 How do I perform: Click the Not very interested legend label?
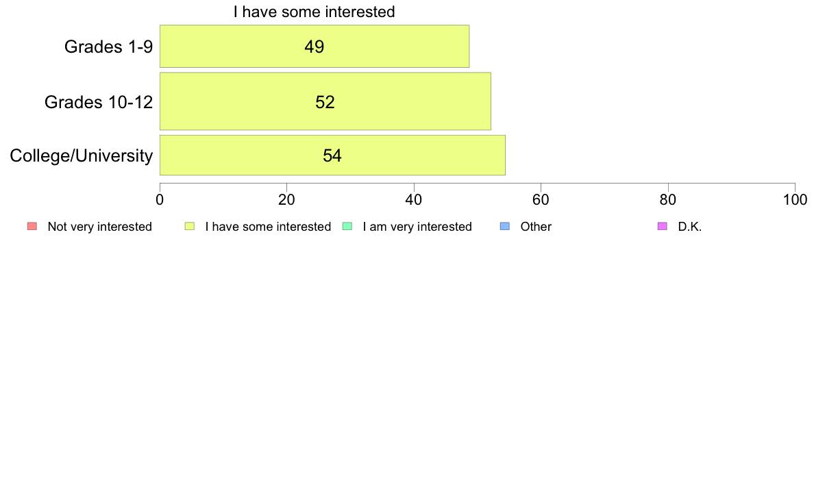coord(99,227)
